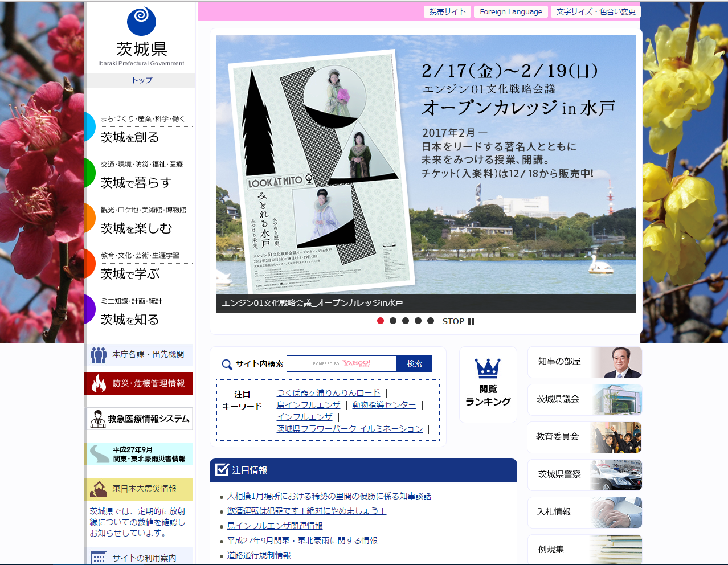The width and height of the screenshot is (728, 565).
Task: Click the magnifying glass icon by サイト内検索
Action: point(227,365)
